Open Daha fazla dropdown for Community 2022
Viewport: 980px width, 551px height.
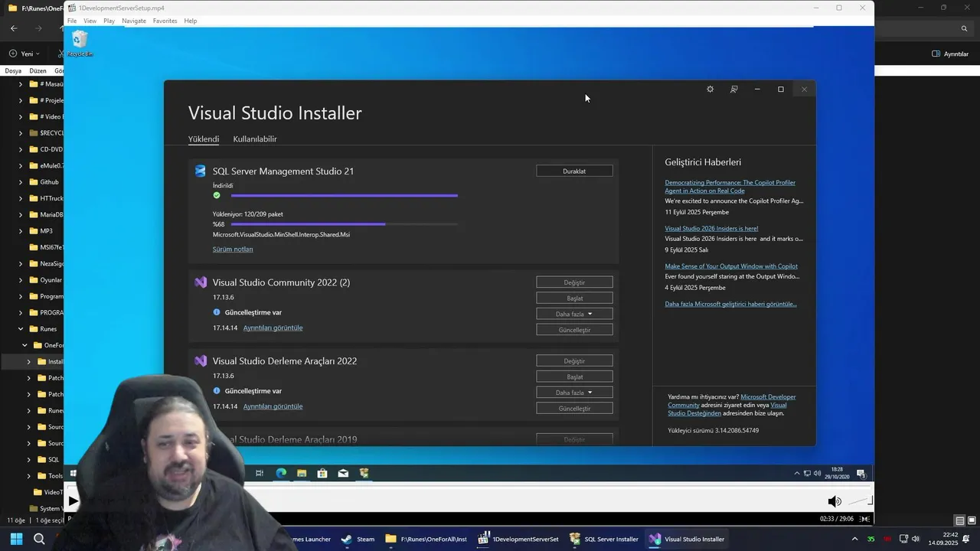click(574, 314)
